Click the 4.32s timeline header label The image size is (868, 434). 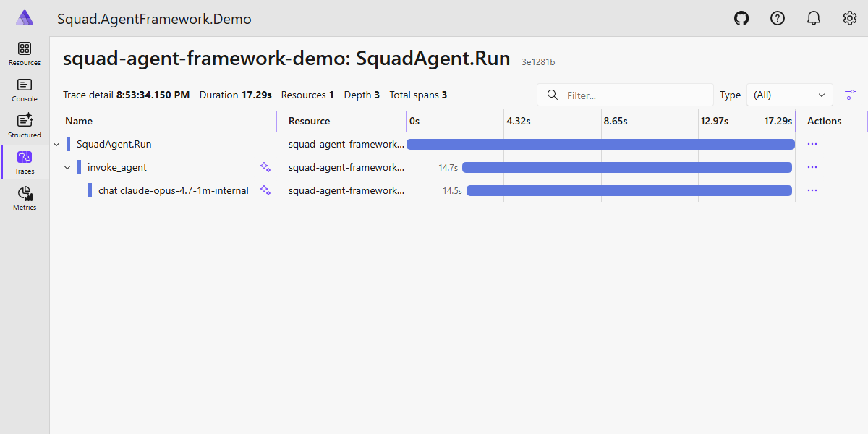[x=519, y=121]
